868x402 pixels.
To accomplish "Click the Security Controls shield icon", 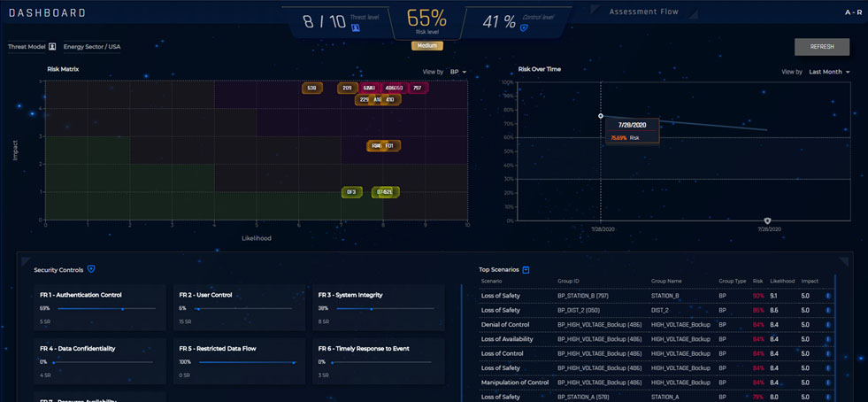I will [91, 269].
